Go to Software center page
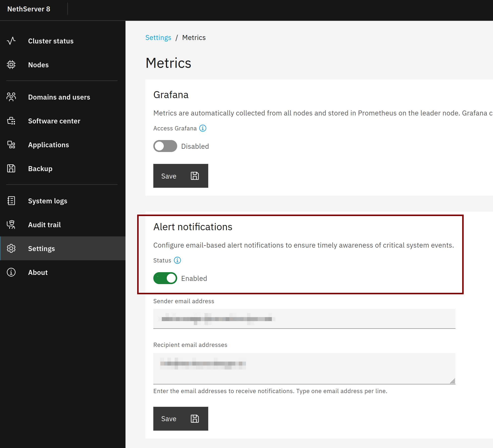 pyautogui.click(x=54, y=121)
